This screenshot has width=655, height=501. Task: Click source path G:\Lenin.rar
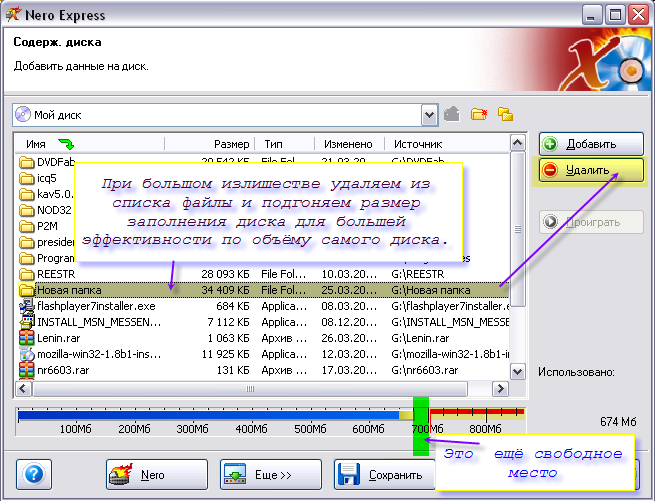420,338
